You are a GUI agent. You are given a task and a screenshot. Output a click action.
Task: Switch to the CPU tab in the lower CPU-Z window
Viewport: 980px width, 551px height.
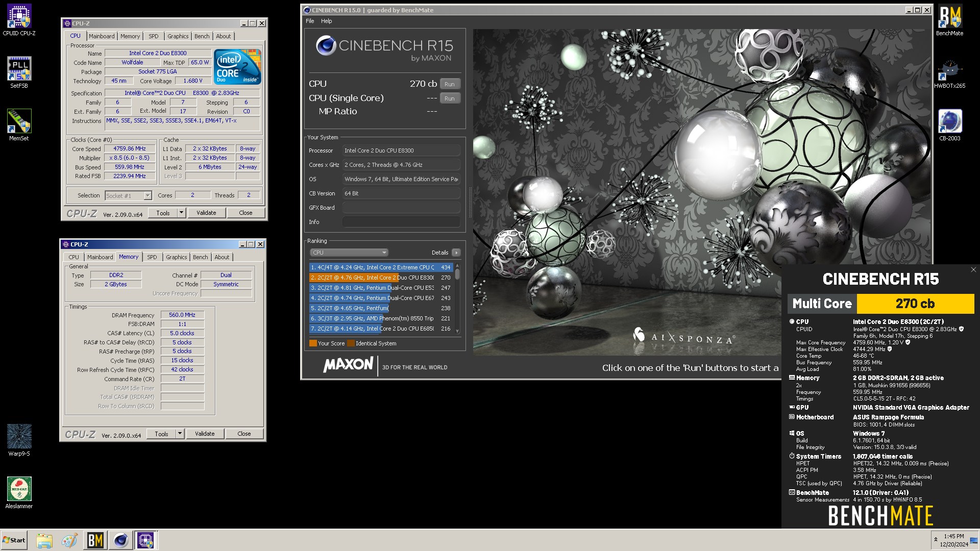[x=74, y=257]
